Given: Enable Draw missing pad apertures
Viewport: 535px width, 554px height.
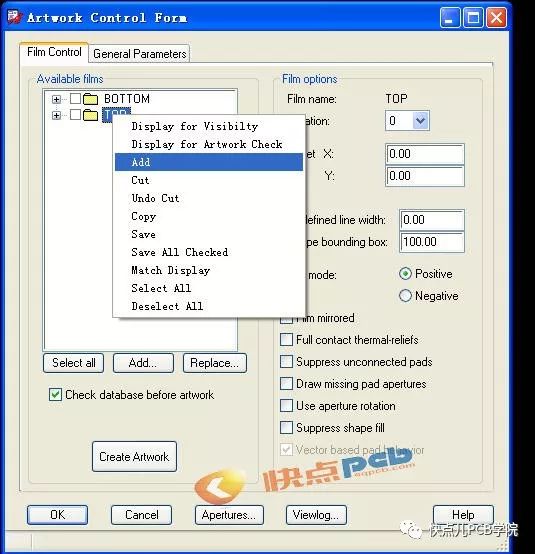Looking at the screenshot, I should (x=286, y=384).
